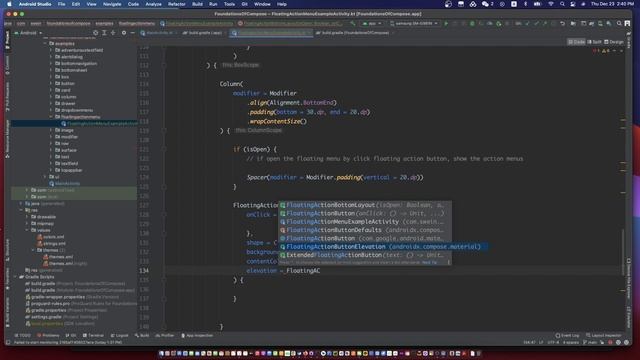Click the Undo arrow icon in the toolbar
The width and height of the screenshot is (640, 360).
562,24
